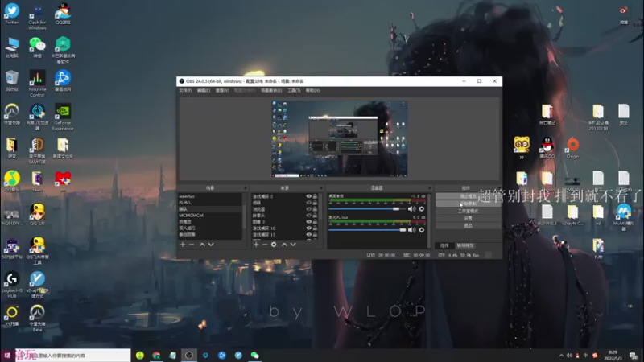Screen dimensions: 644x362
Task: Remove selected scene with minus button
Action: point(192,245)
